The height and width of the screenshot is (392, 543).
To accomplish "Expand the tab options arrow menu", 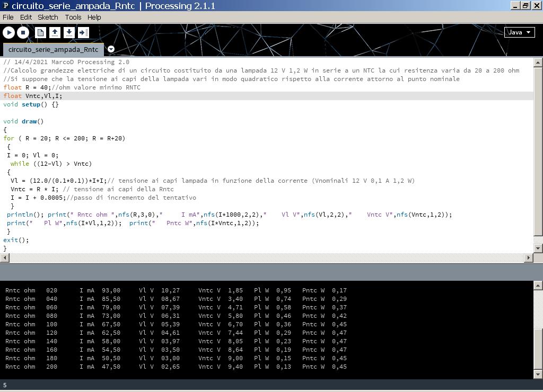I will [111, 49].
